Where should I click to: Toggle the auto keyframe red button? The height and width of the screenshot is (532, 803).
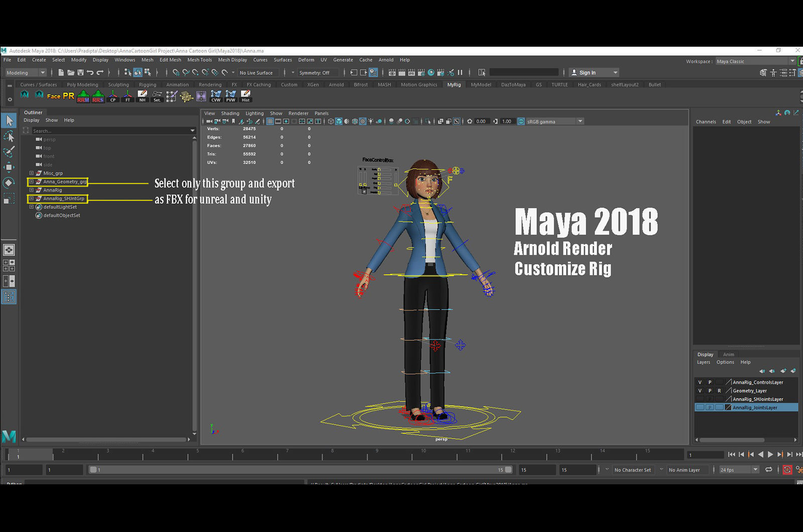[787, 470]
